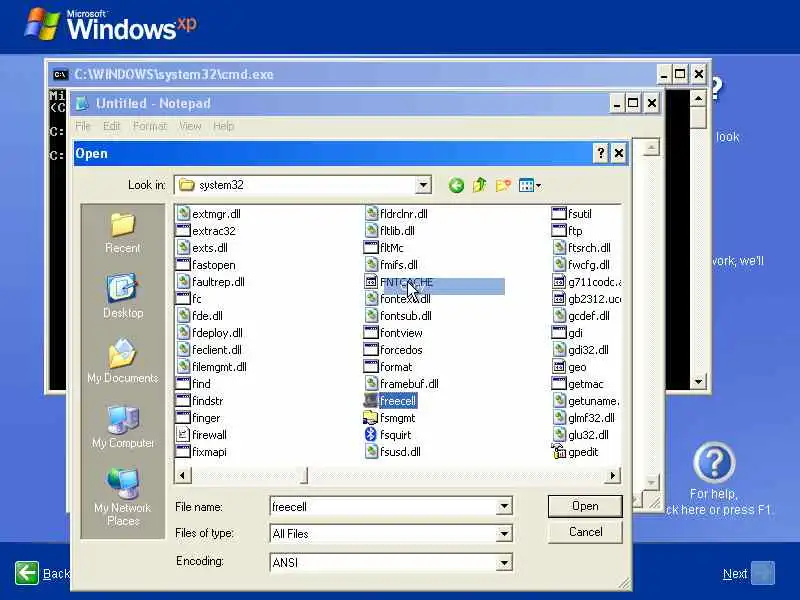800x600 pixels.
Task: Select the fsquirt Bluetooth file icon
Action: [371, 435]
